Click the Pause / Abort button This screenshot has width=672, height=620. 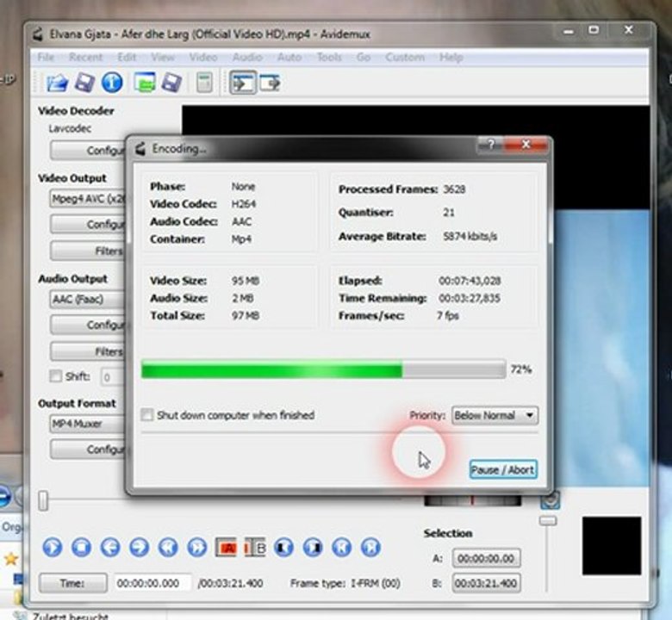point(503,470)
